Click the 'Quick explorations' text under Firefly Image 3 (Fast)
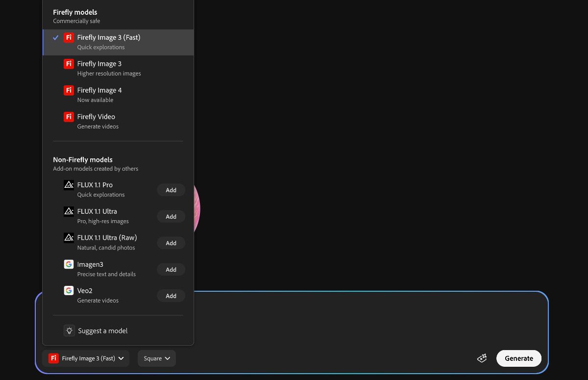The image size is (588, 380). click(101, 48)
